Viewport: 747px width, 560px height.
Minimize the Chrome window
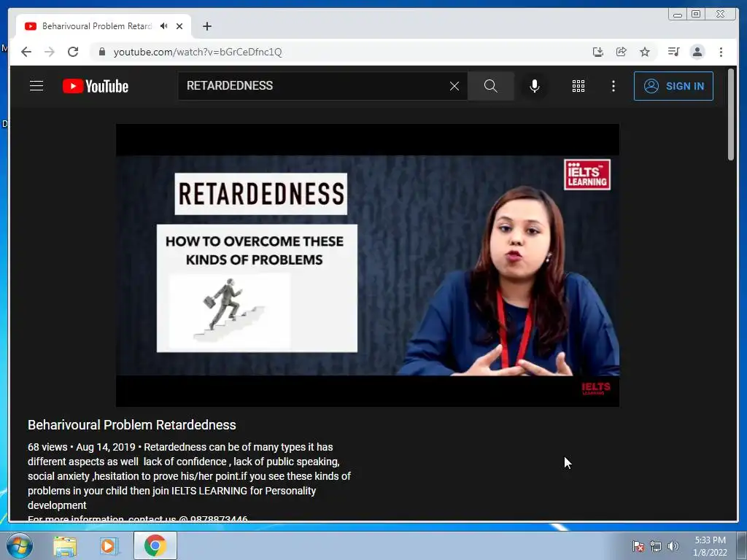[x=678, y=15]
